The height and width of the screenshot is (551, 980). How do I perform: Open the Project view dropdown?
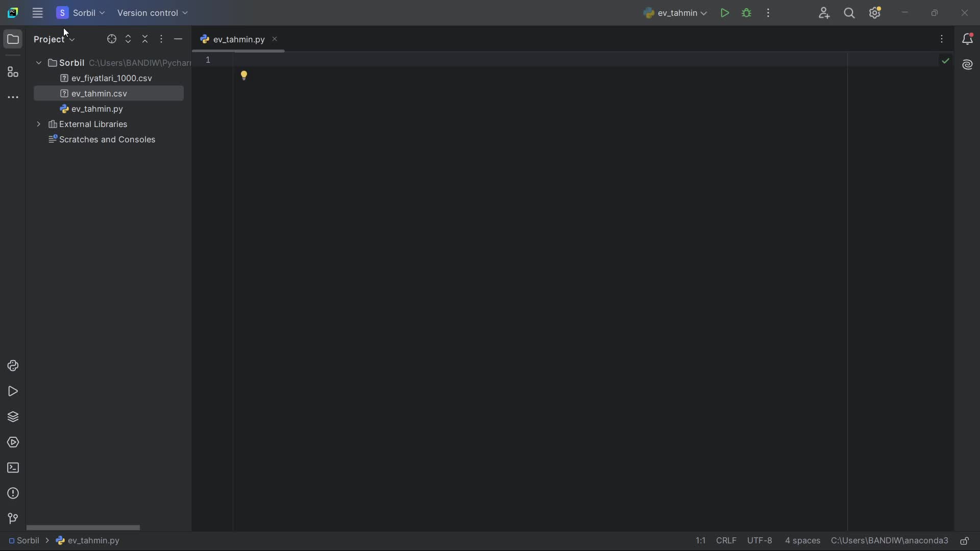click(55, 39)
